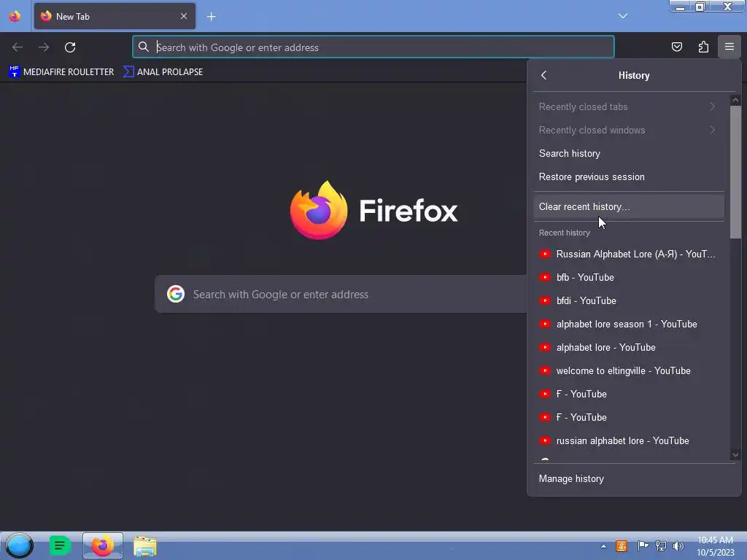Open russian alphabet lore - YouTube item
The width and height of the screenshot is (747, 560).
[628, 440]
